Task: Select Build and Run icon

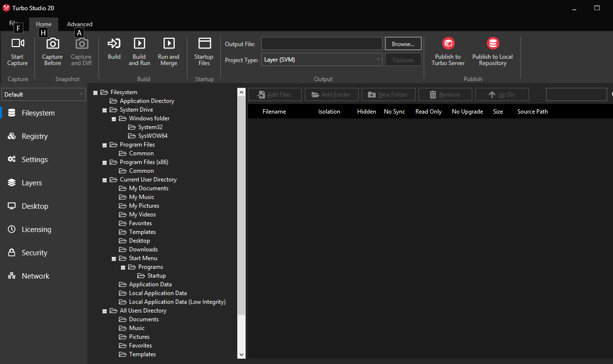Action: [x=139, y=44]
